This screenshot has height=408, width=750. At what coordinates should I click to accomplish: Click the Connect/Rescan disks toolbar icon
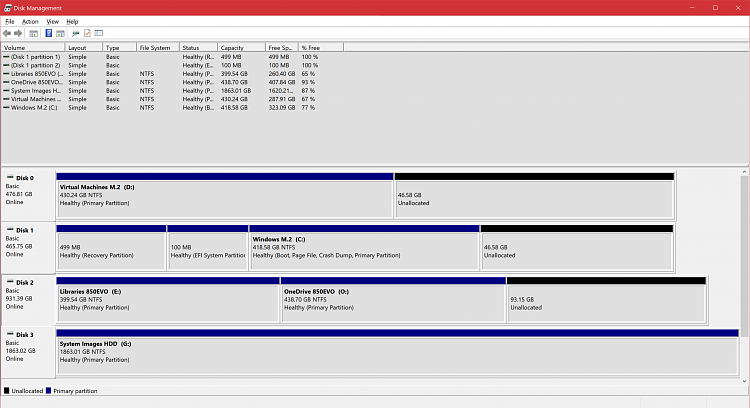point(75,33)
